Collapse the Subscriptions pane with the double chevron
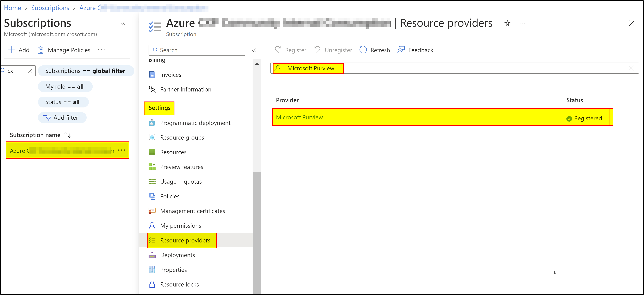 pos(123,23)
